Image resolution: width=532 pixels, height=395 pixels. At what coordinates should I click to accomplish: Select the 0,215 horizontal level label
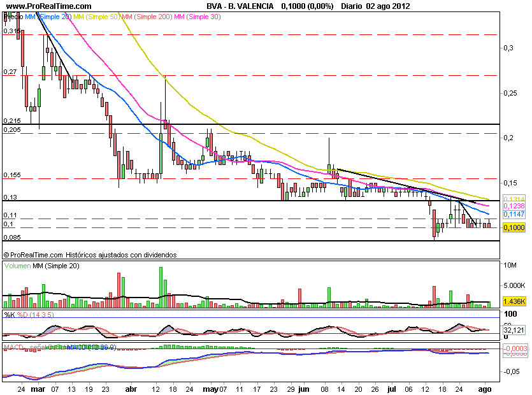pyautogui.click(x=12, y=120)
